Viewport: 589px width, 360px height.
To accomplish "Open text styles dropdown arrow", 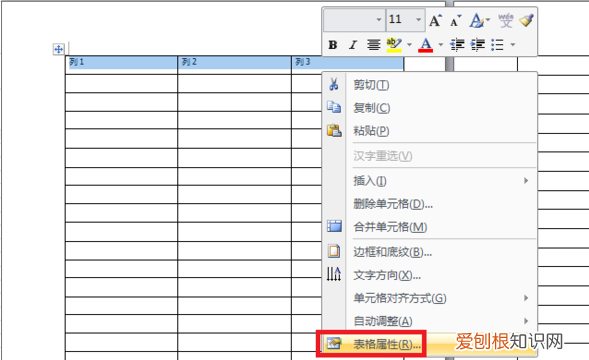I will pos(488,20).
